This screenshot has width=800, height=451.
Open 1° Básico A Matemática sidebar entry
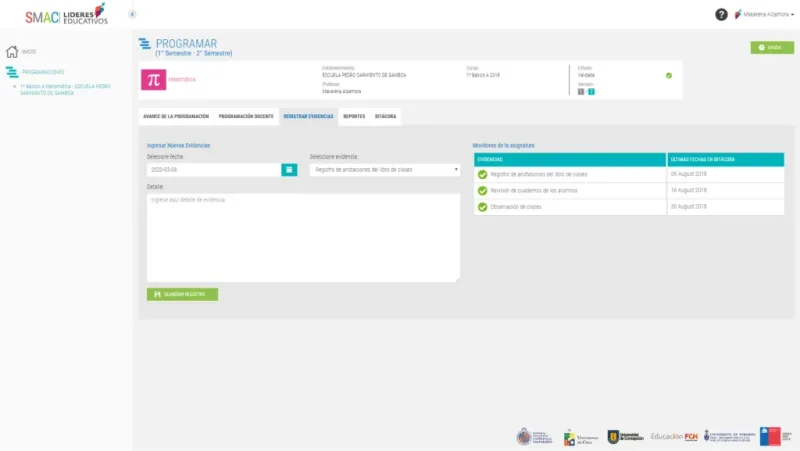tap(65, 90)
